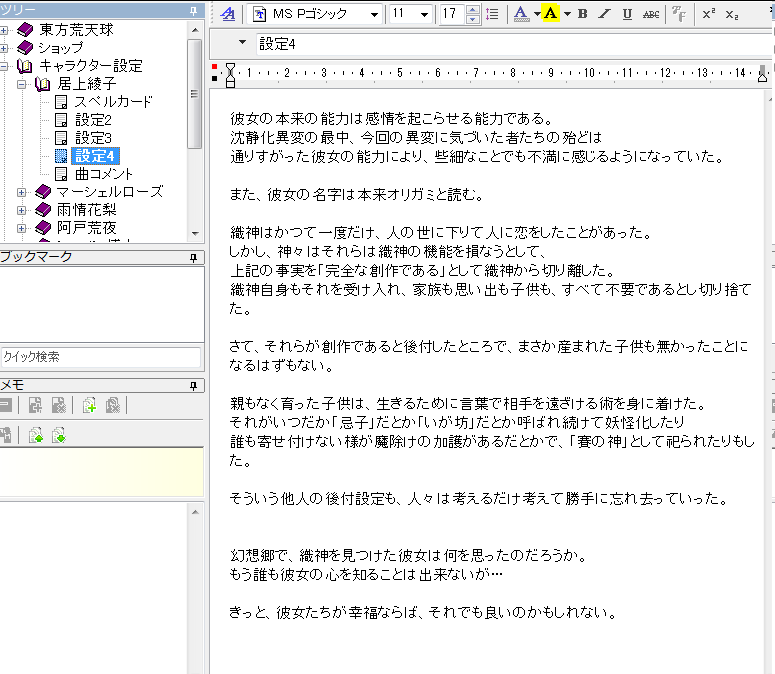Select the 雨情花梨 item
This screenshot has height=674, width=775.
[x=86, y=210]
